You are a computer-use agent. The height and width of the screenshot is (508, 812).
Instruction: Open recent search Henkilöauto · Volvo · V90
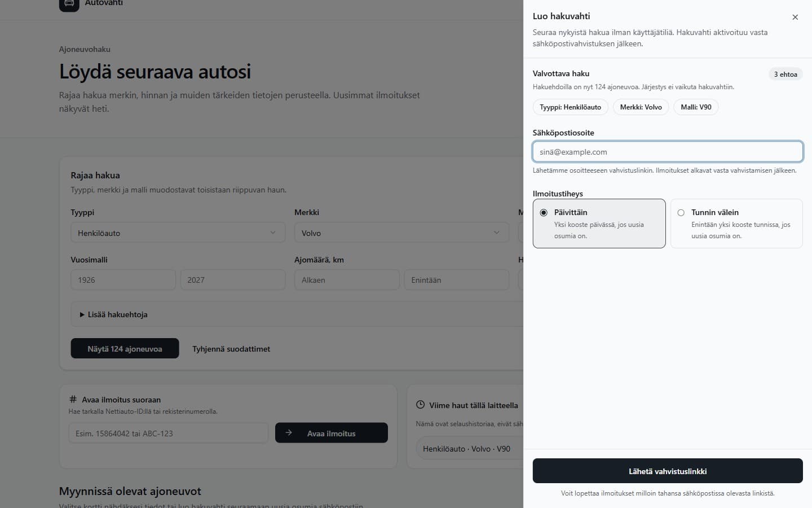pyautogui.click(x=467, y=449)
